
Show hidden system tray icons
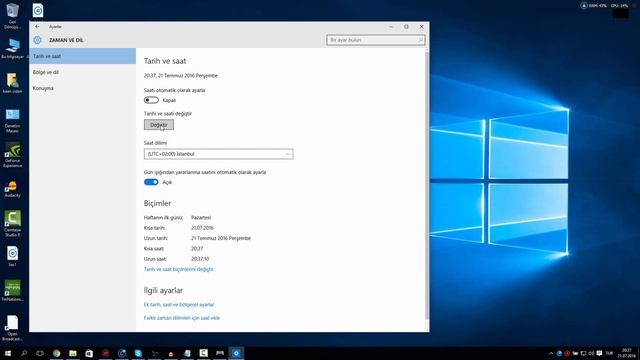(x=551, y=353)
